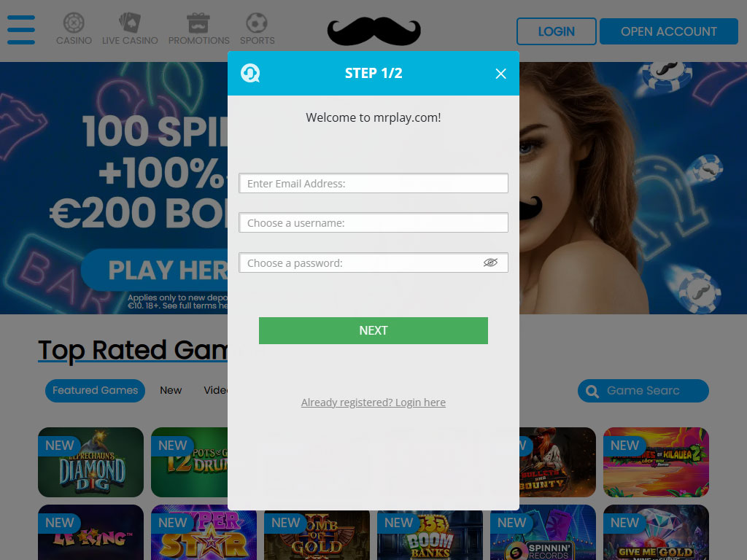Screen dimensions: 747x560
Task: Focus the Enter Email Address field
Action: click(373, 183)
